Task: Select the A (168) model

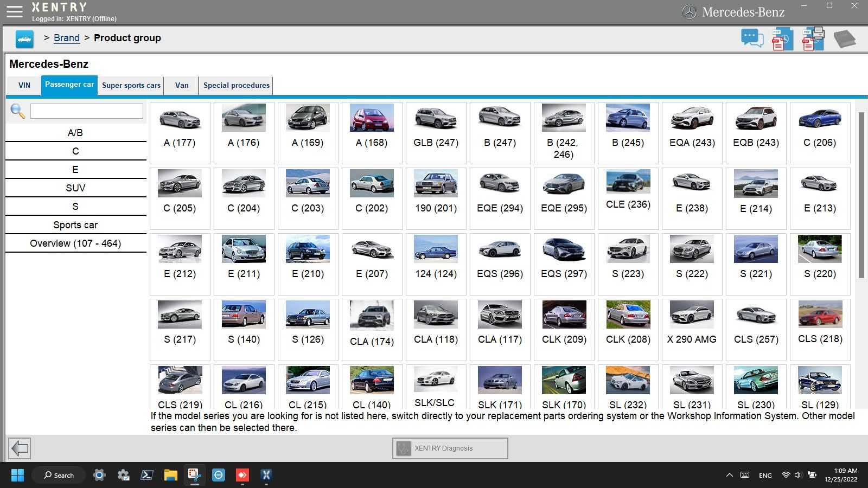Action: [372, 133]
